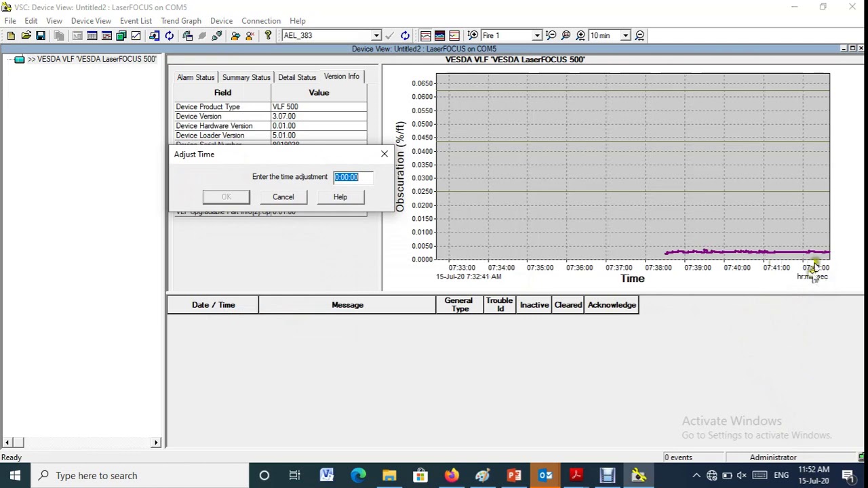
Task: Save using the floppy disk toolbar icon
Action: (x=41, y=35)
